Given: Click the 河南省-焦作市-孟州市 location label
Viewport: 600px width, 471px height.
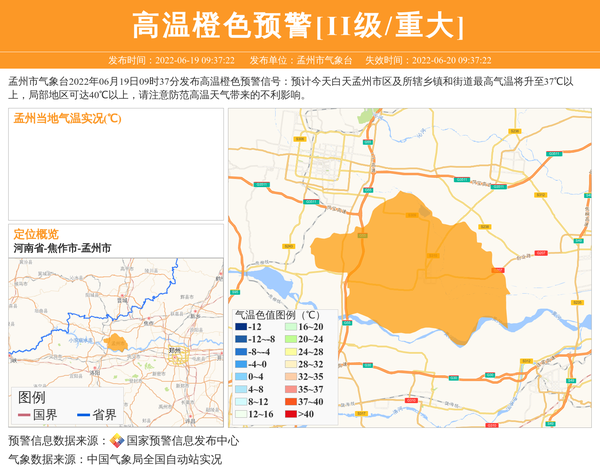Looking at the screenshot, I should (x=62, y=248).
